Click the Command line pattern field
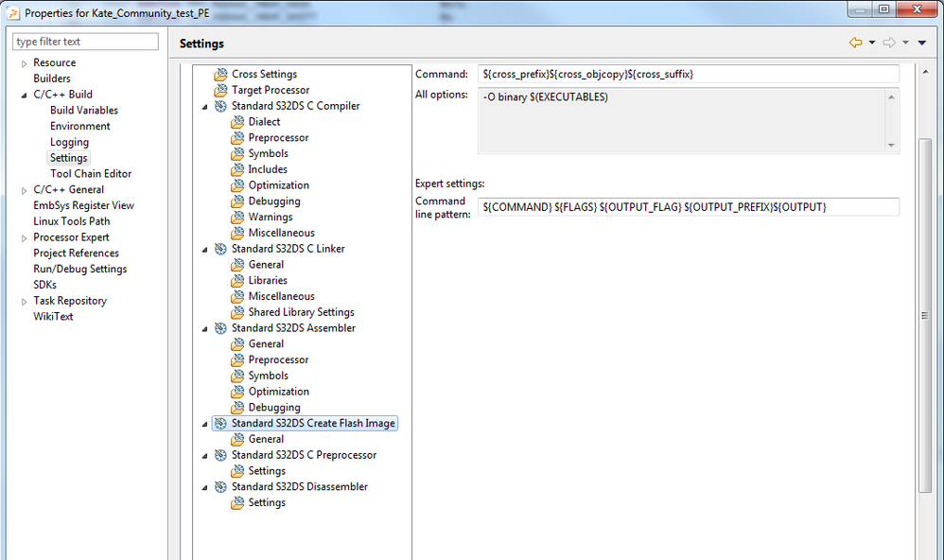 pyautogui.click(x=689, y=207)
